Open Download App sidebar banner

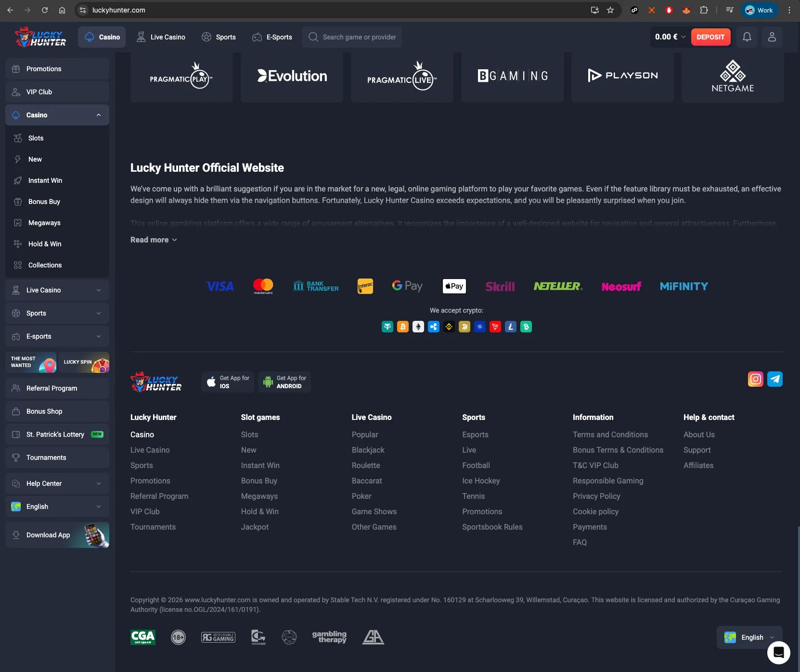[57, 535]
